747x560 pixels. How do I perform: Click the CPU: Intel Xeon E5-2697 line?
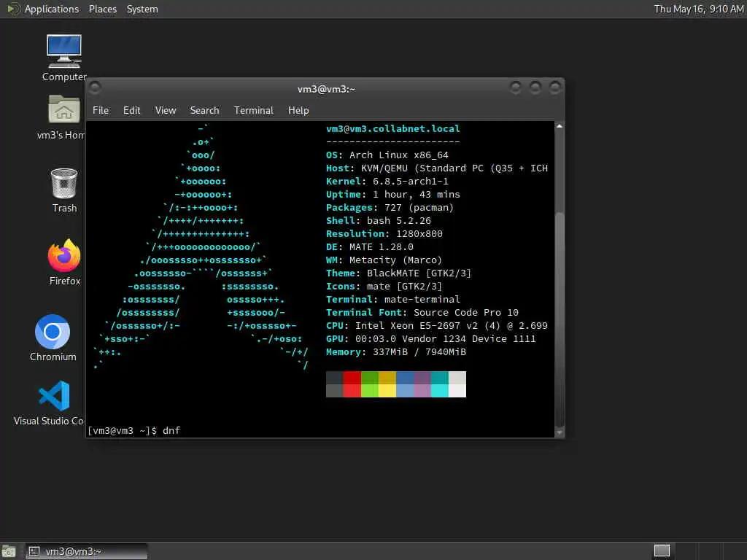click(x=437, y=326)
